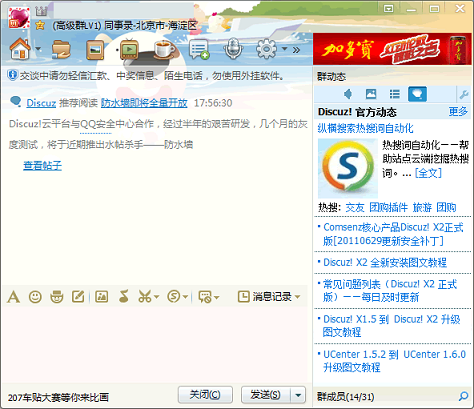Click the 关闭(C) close button

pyautogui.click(x=205, y=395)
